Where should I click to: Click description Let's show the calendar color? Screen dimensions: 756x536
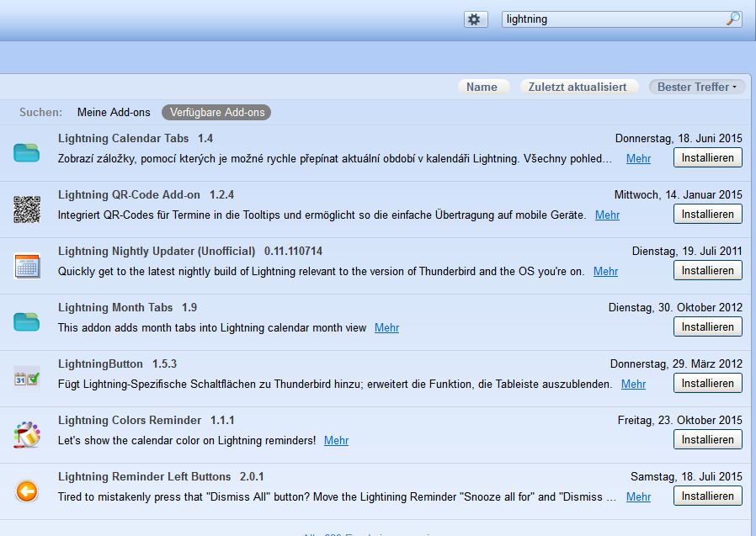click(187, 441)
